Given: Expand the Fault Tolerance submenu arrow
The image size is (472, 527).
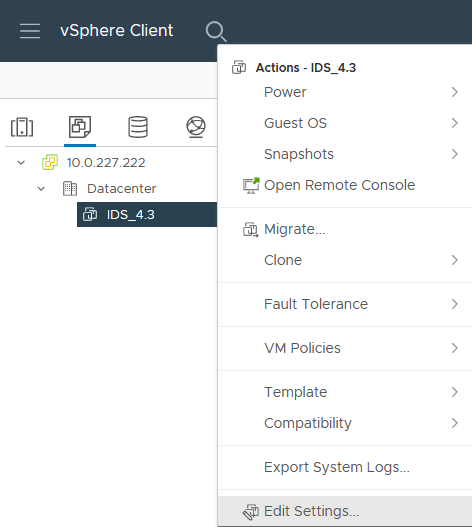Looking at the screenshot, I should (x=455, y=304).
